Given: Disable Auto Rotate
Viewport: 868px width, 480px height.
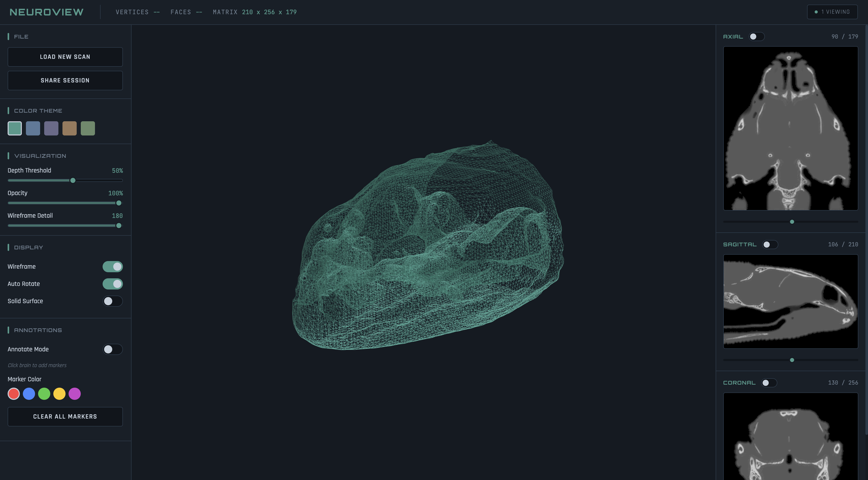Looking at the screenshot, I should (x=112, y=284).
